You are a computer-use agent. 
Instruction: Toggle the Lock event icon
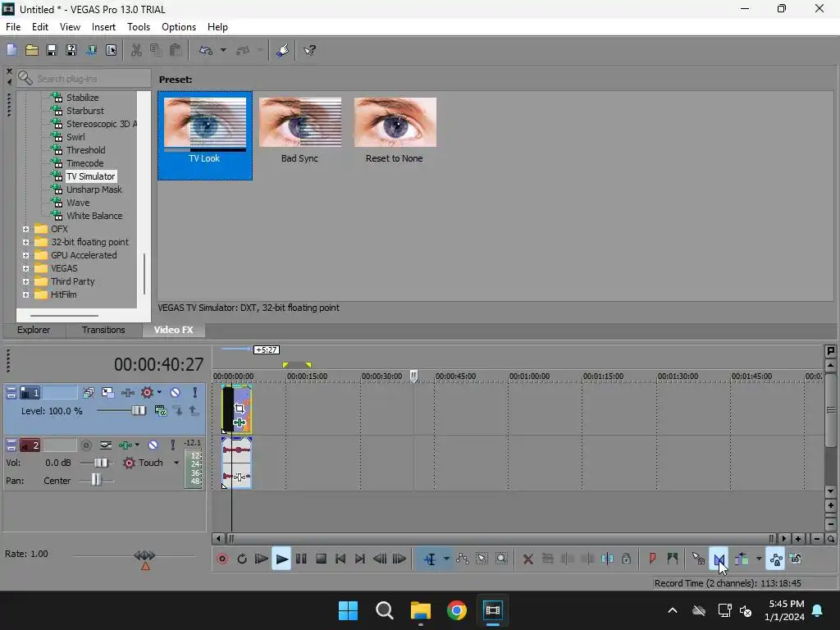click(x=626, y=559)
